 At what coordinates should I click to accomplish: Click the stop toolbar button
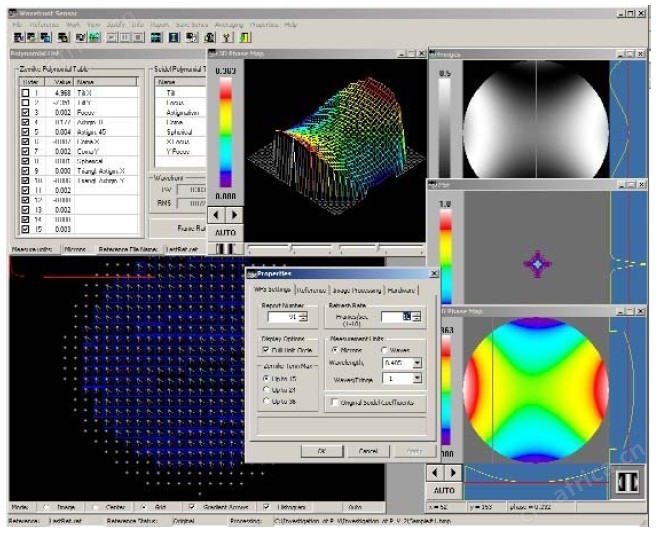pyautogui.click(x=138, y=38)
